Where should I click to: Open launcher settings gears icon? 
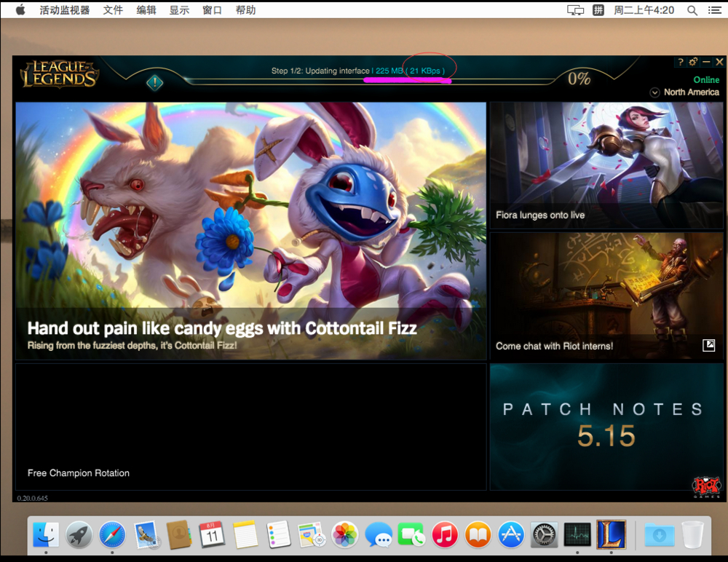(693, 62)
